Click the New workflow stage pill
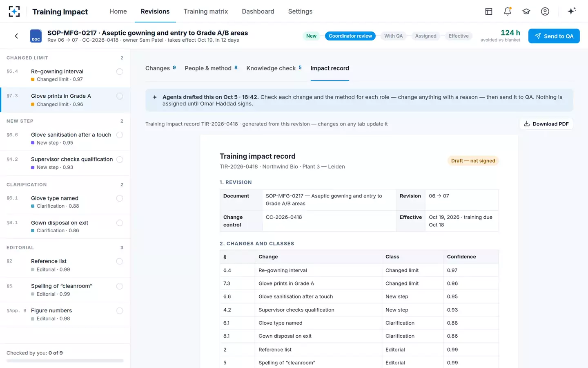588x368 pixels. (311, 36)
